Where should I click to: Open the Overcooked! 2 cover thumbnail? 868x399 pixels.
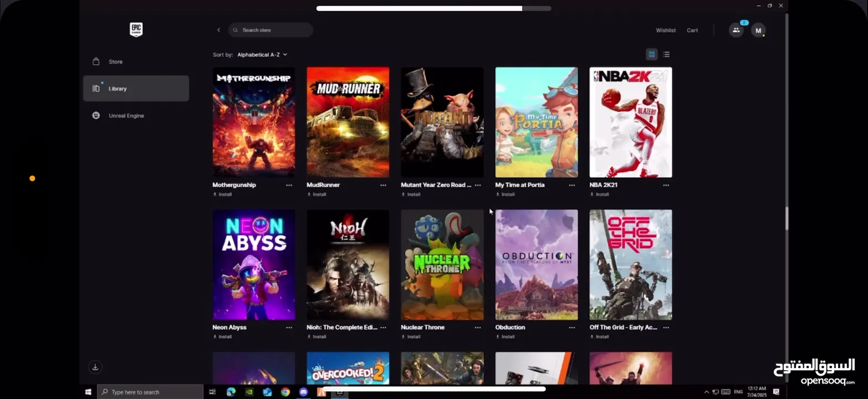[x=348, y=368]
